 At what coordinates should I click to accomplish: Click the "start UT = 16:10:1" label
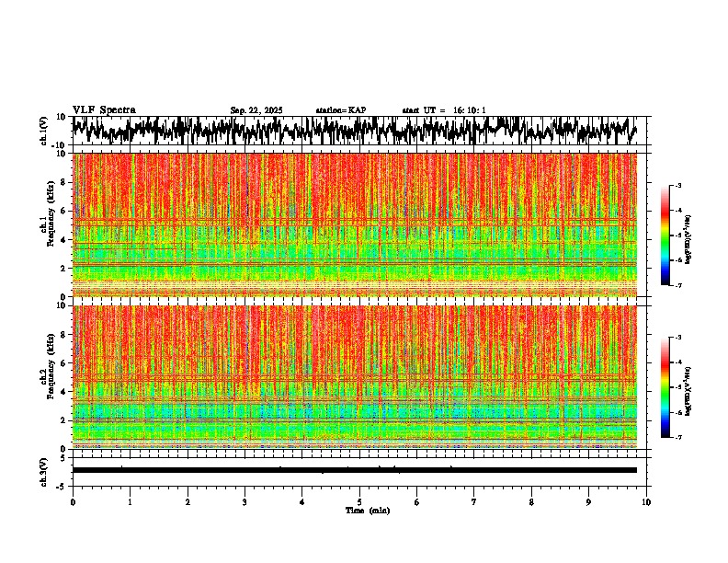[444, 110]
